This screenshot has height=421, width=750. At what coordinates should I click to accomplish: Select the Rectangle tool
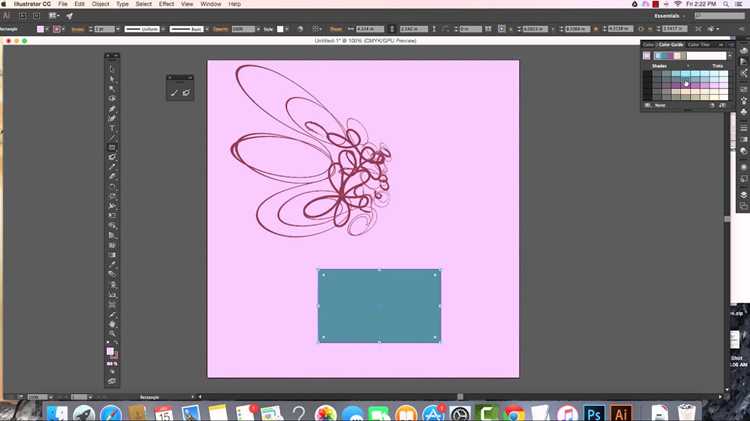tap(112, 148)
